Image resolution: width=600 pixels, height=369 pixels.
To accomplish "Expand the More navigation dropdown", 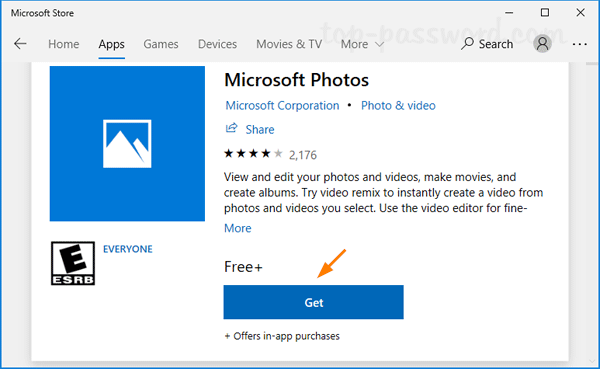I will [x=362, y=44].
